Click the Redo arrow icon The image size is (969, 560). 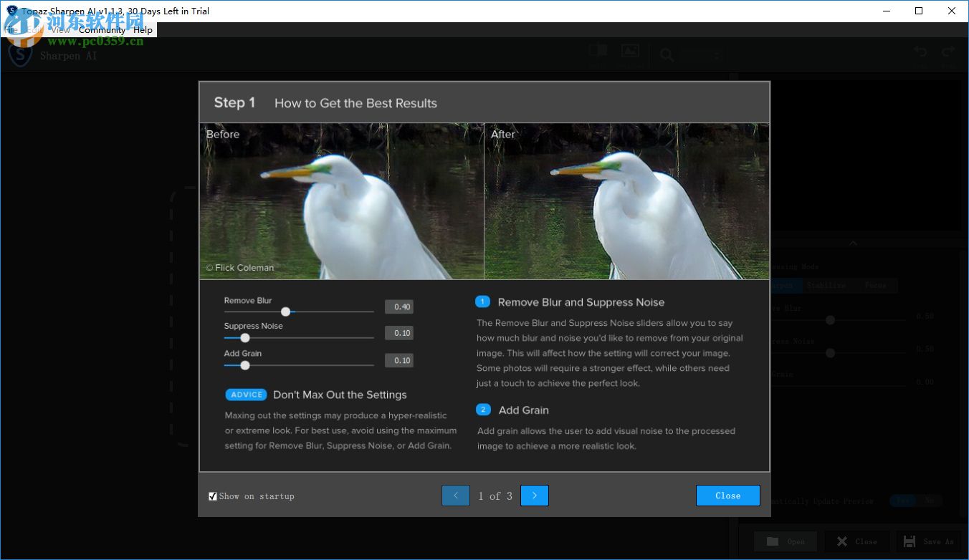tap(948, 52)
